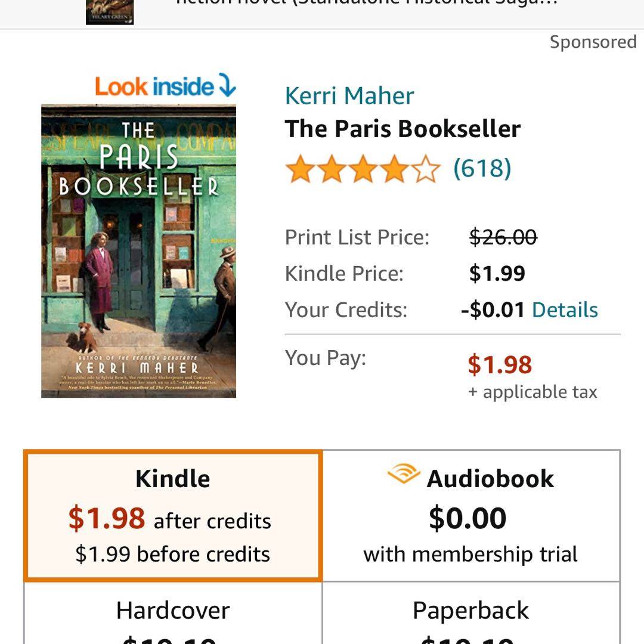Switch to the Audiobook format
644x644 pixels.
coord(471,515)
